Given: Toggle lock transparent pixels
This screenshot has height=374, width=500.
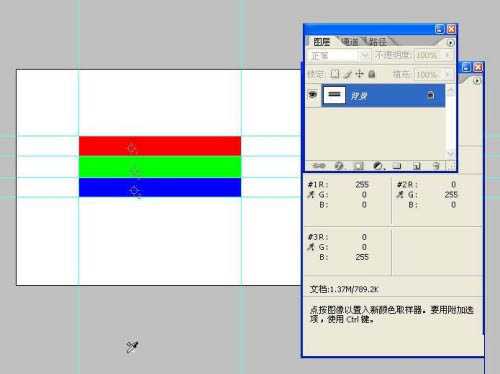Looking at the screenshot, I should tap(335, 74).
